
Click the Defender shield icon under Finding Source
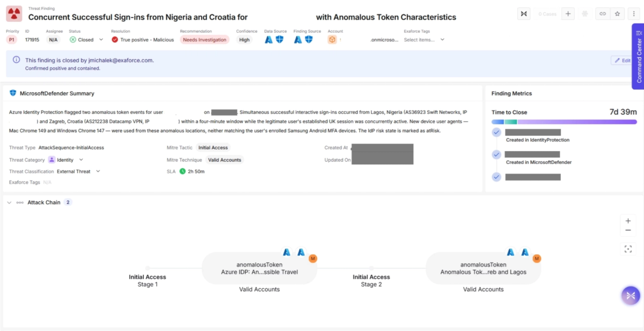tap(309, 39)
